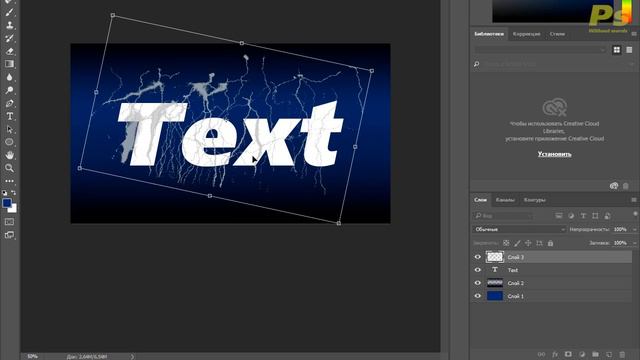The width and height of the screenshot is (640, 360).
Task: Filter layers by text type
Action: coord(583,216)
